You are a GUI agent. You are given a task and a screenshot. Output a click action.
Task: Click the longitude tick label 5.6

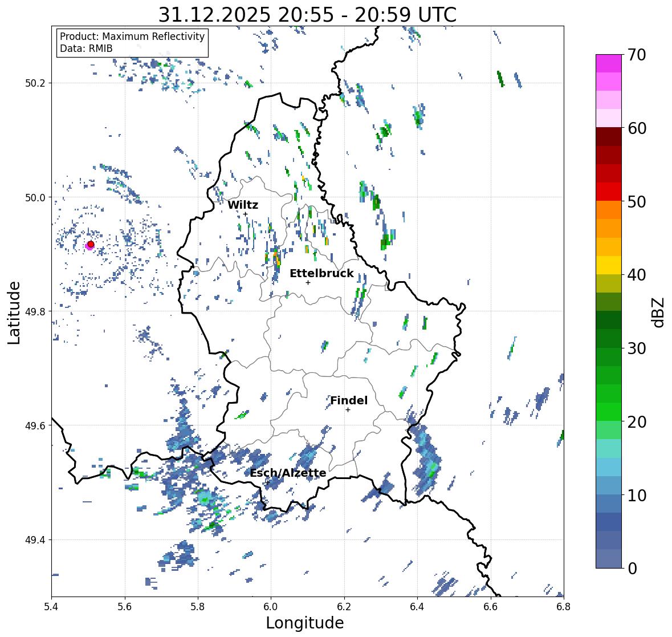click(x=125, y=606)
